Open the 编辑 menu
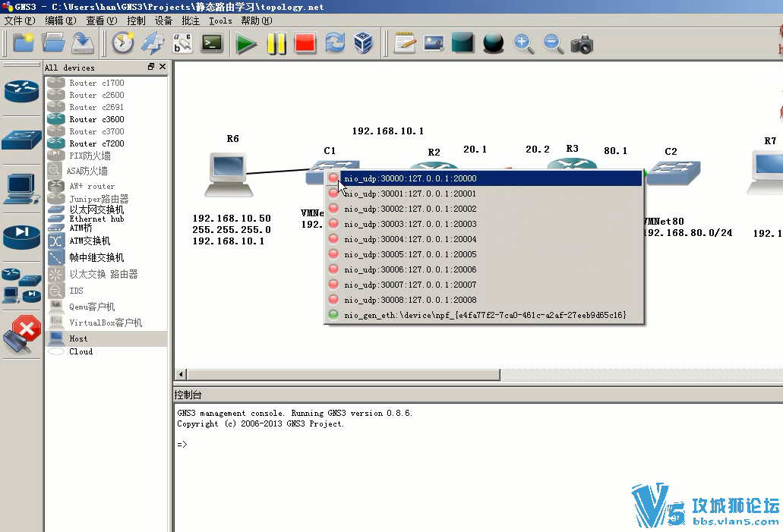The image size is (783, 532). coord(61,20)
